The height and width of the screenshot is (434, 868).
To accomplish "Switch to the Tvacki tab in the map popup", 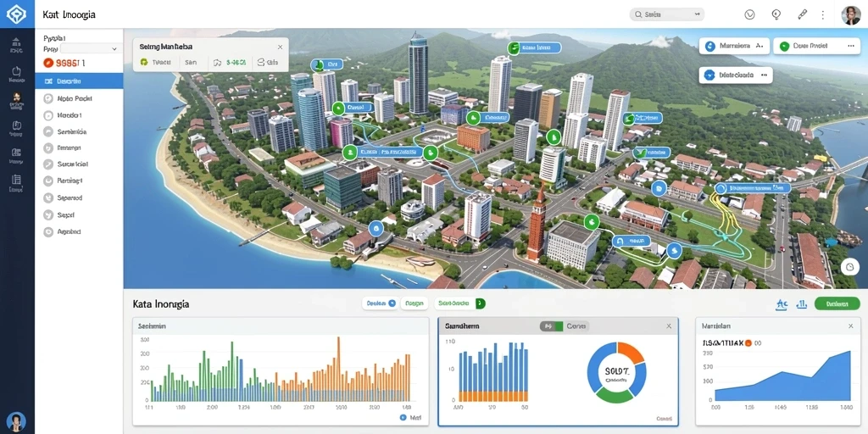I will (156, 63).
